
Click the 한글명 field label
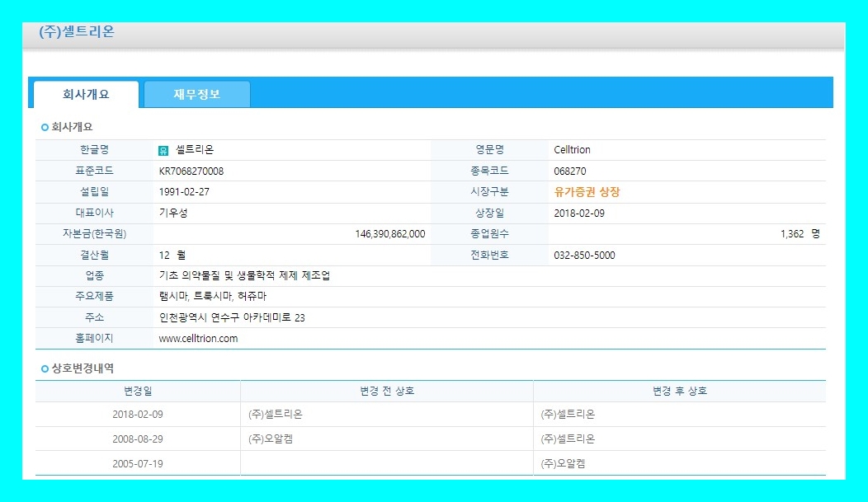pos(94,150)
